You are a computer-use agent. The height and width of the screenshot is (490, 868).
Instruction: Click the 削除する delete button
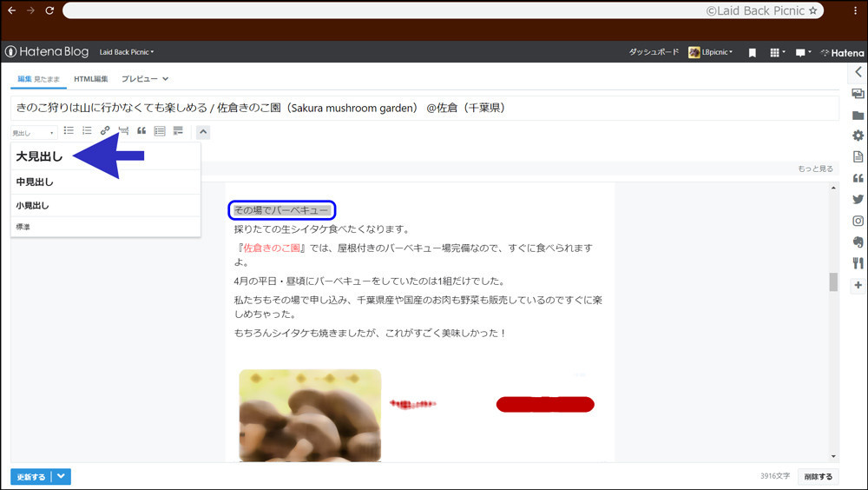click(x=819, y=477)
